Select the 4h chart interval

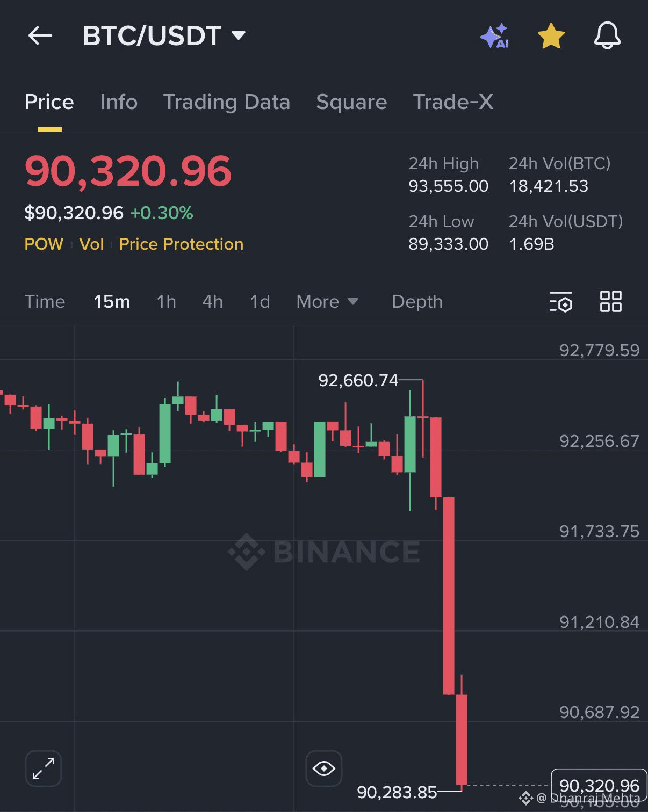(x=212, y=302)
